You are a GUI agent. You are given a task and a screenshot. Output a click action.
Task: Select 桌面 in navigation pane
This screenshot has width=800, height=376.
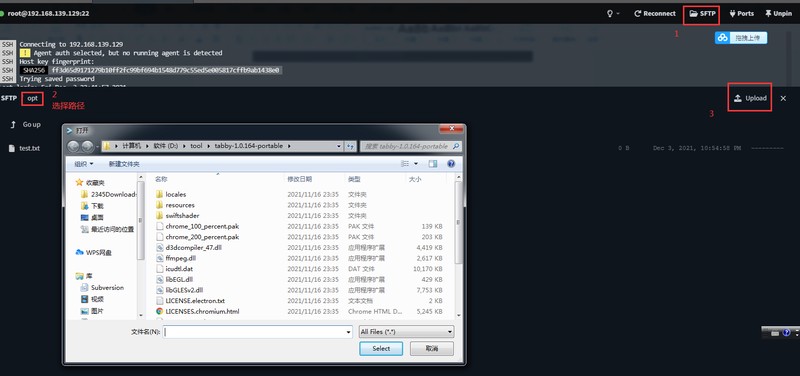coord(92,217)
